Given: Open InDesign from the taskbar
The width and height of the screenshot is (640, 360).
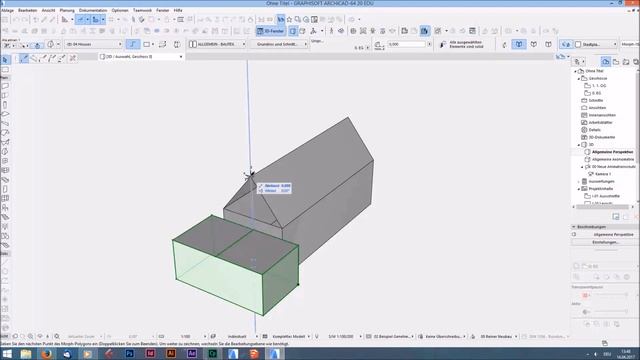Looking at the screenshot, I should 150,354.
